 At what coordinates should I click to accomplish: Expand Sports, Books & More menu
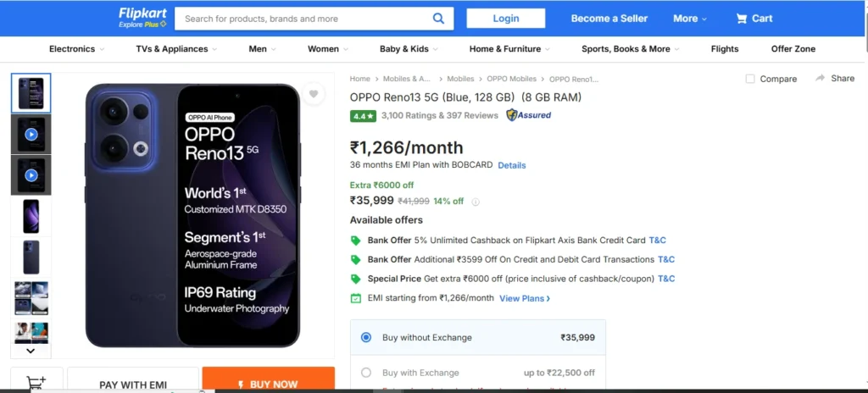(631, 49)
